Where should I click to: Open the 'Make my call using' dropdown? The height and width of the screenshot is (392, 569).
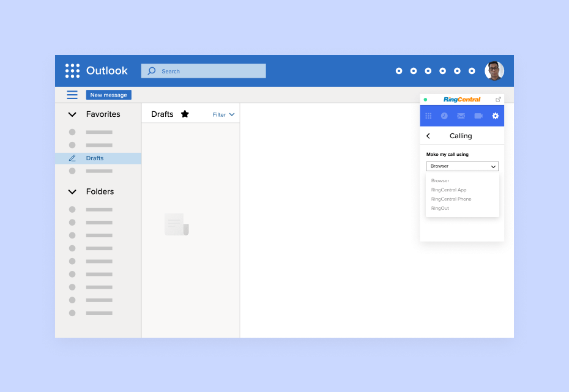(x=462, y=166)
